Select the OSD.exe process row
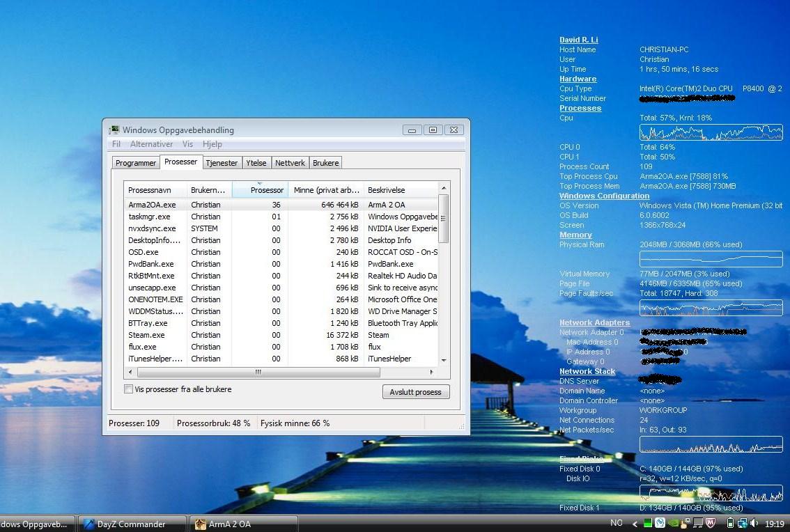This screenshot has width=790, height=532. (281, 252)
